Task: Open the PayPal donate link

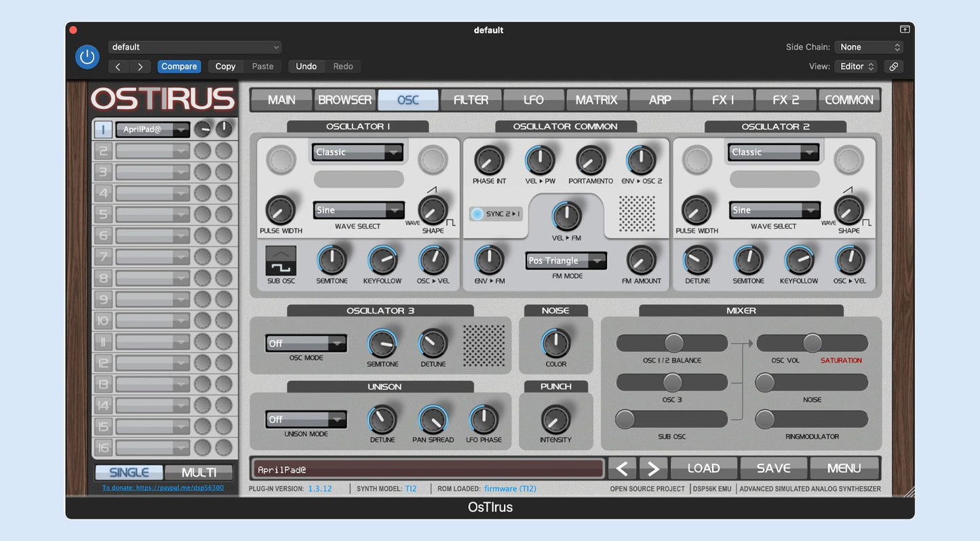Action: (163, 487)
